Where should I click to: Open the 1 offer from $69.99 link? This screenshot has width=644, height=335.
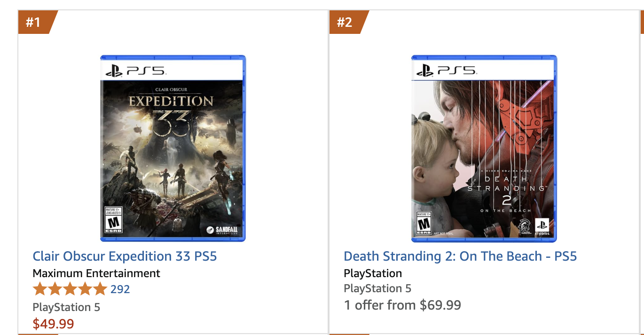[x=402, y=305]
